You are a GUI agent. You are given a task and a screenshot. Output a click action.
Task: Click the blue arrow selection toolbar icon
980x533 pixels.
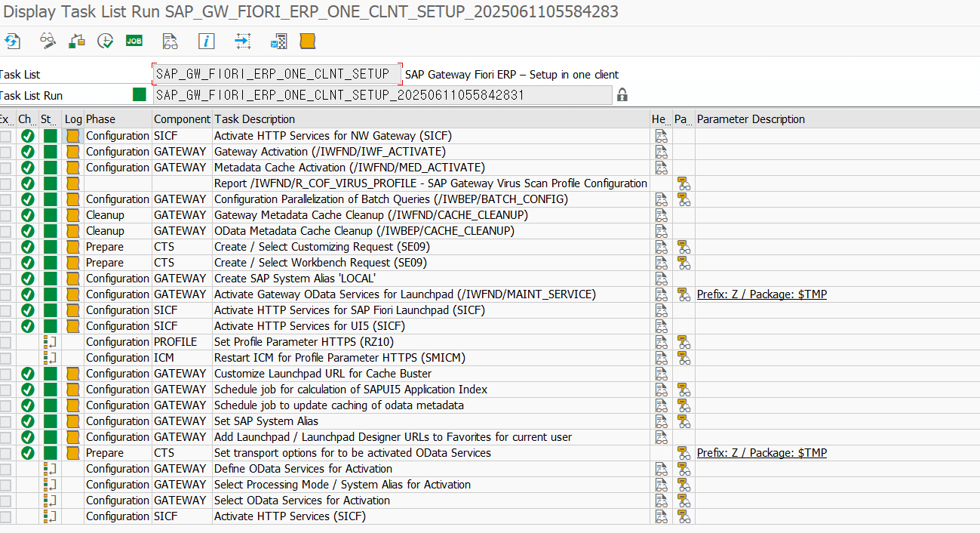[x=242, y=42]
